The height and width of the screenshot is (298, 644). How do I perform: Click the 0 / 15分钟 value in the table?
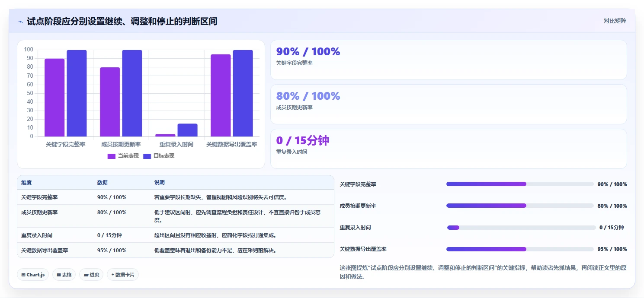[x=109, y=235]
